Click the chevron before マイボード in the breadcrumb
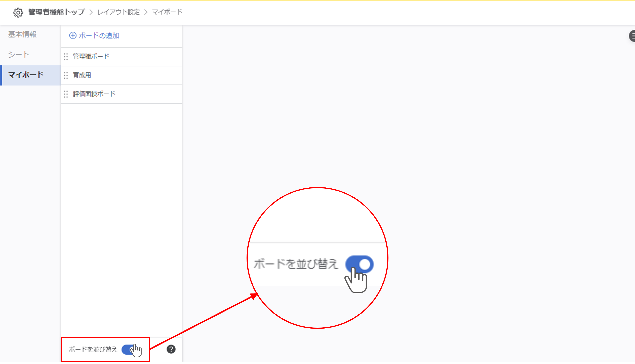This screenshot has width=635, height=364. [146, 12]
